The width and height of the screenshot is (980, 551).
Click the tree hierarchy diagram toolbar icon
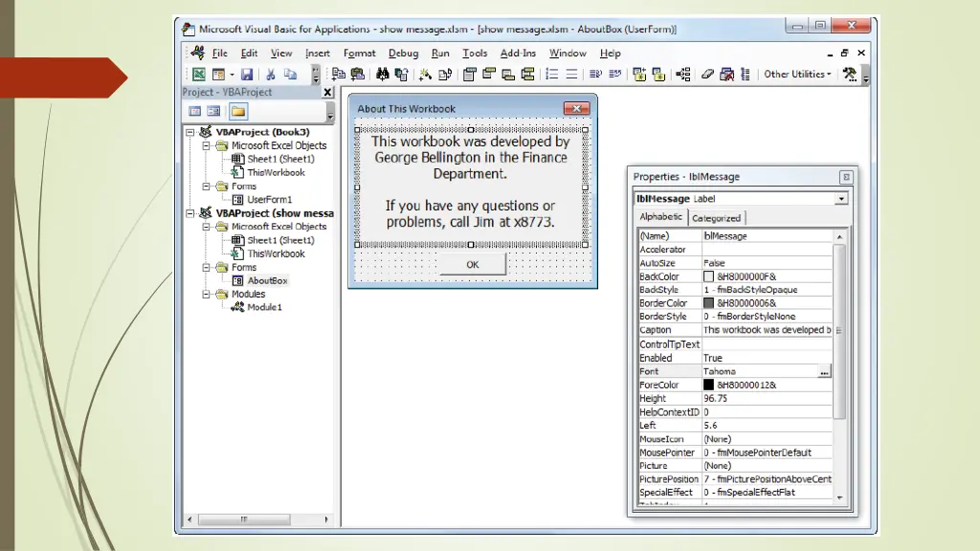683,75
